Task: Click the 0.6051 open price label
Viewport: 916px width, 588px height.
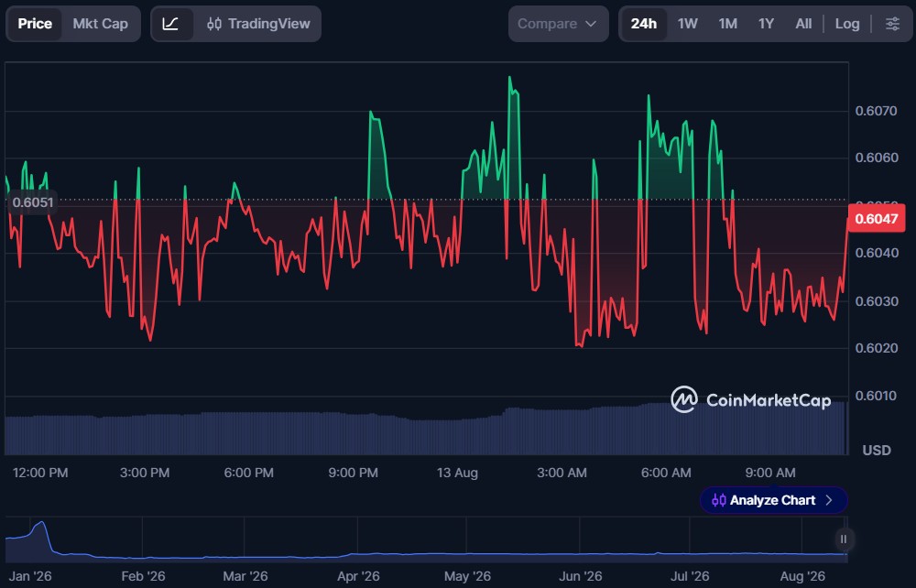Action: pyautogui.click(x=33, y=202)
